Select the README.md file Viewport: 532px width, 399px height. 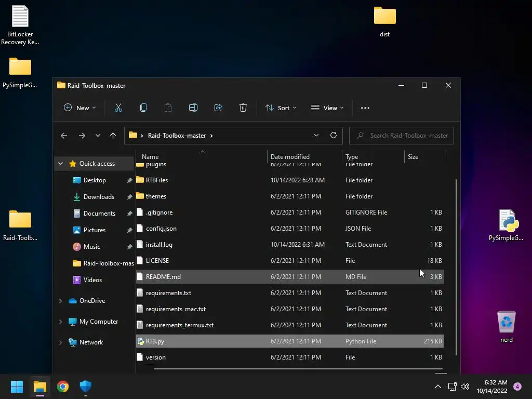click(x=290, y=277)
